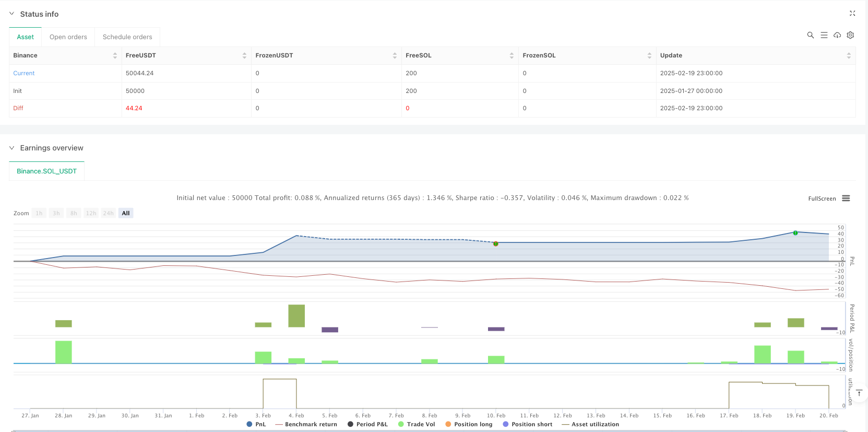Image resolution: width=868 pixels, height=432 pixels.
Task: Click the chart's bottom range scrollbar
Action: coord(428,430)
